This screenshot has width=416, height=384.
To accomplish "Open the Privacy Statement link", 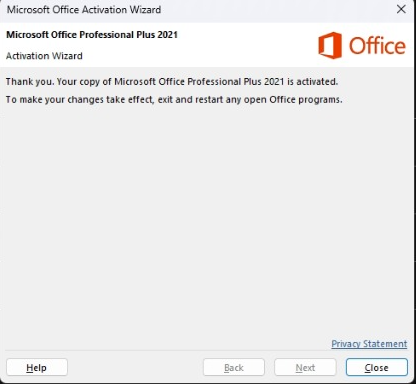I will point(369,344).
